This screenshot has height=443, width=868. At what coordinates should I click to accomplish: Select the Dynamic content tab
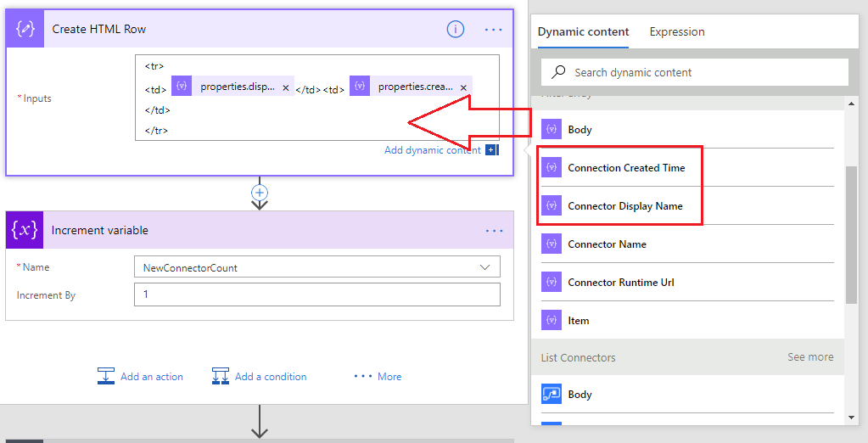click(x=583, y=31)
